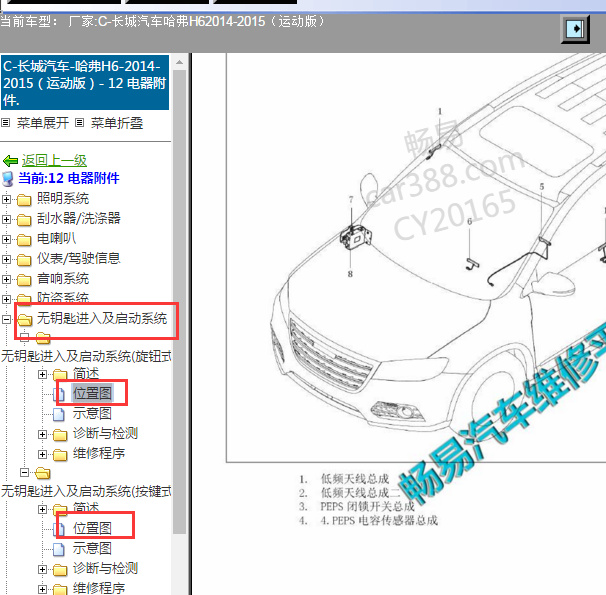Viewport: 606px width, 595px height.
Task: Expand 简述 under the 按键式 system
Action: tap(43, 510)
